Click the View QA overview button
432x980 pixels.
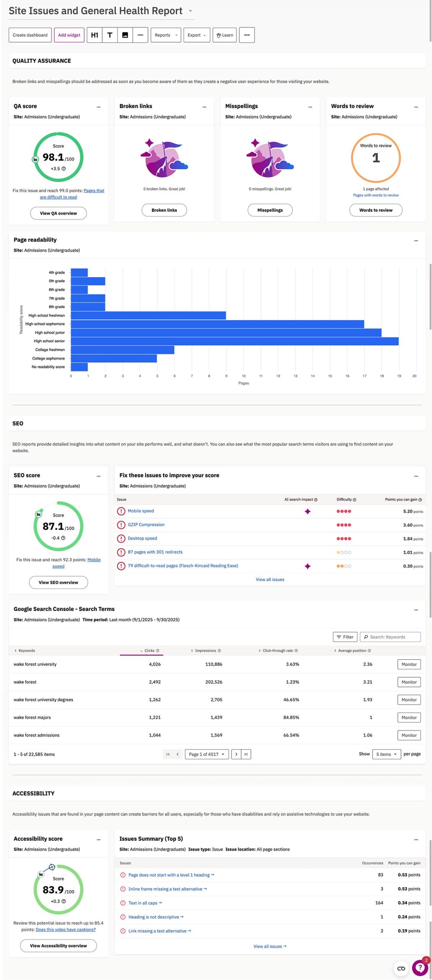[59, 213]
